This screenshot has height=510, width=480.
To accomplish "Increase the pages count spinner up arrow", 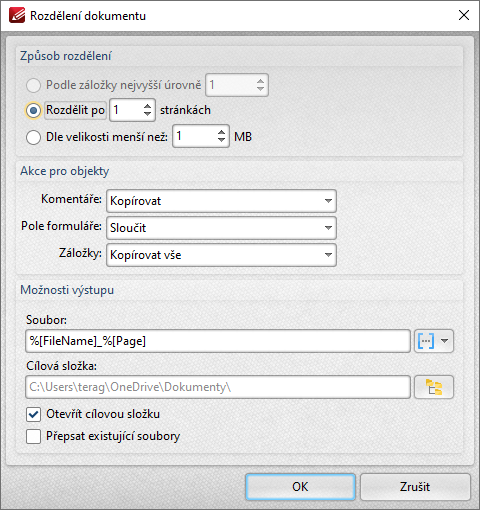I will point(147,106).
